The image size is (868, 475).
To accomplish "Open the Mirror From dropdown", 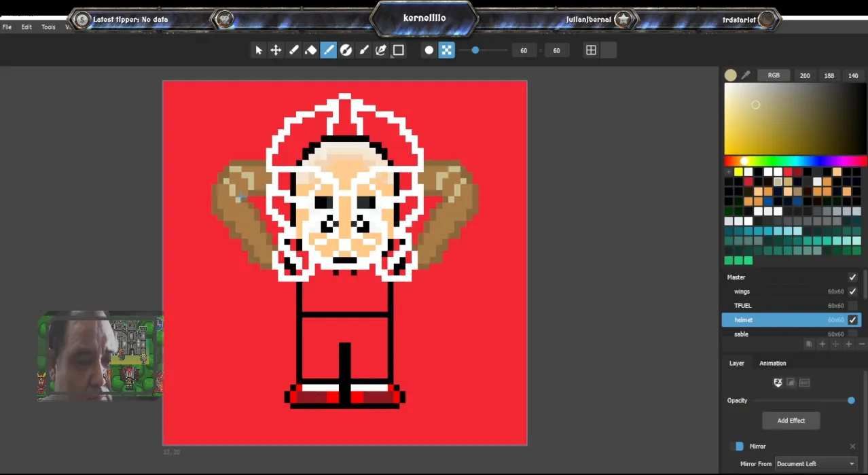I will (815, 463).
